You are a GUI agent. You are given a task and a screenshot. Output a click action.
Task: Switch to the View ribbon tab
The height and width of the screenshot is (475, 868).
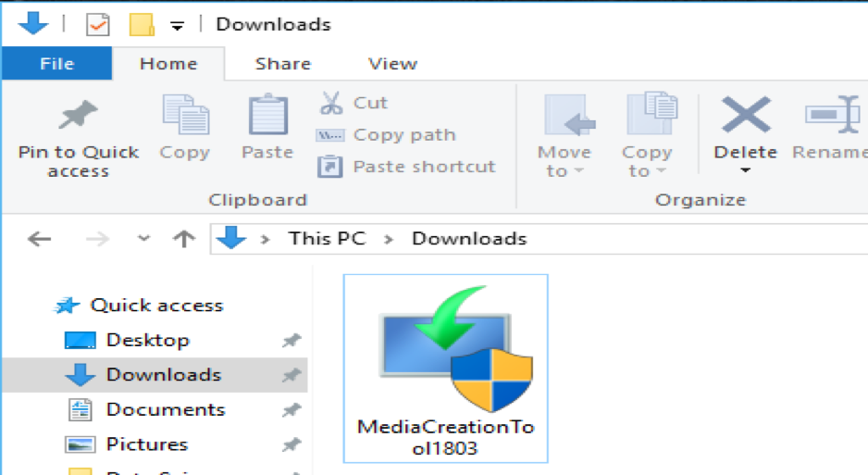(x=392, y=64)
